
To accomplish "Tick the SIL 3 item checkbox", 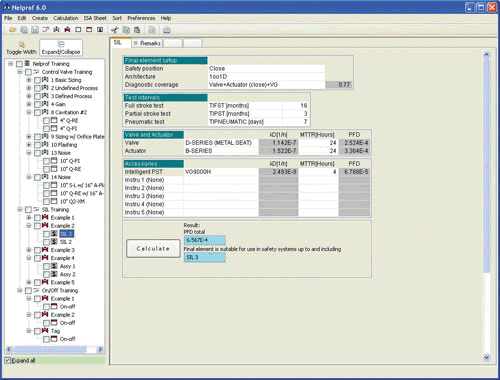I will [46, 234].
